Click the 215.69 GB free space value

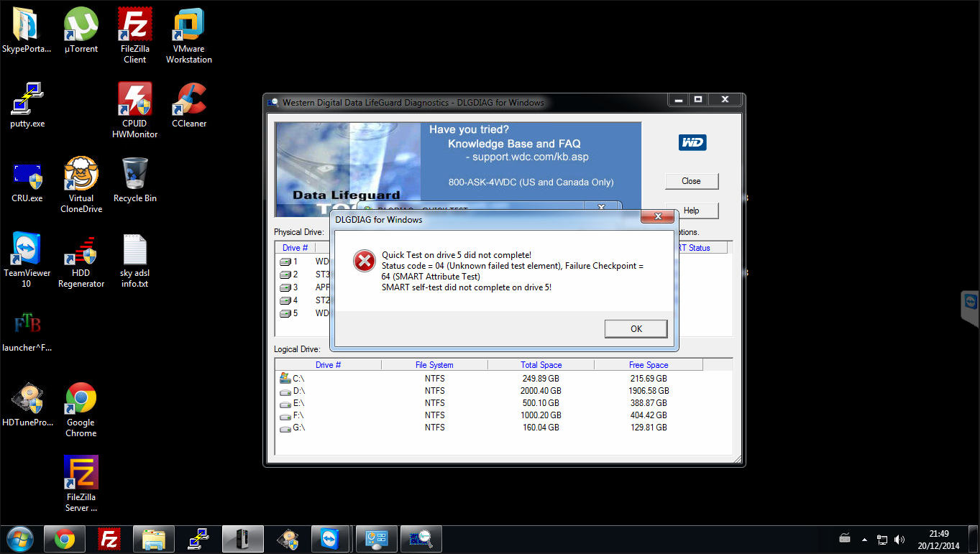(x=648, y=379)
